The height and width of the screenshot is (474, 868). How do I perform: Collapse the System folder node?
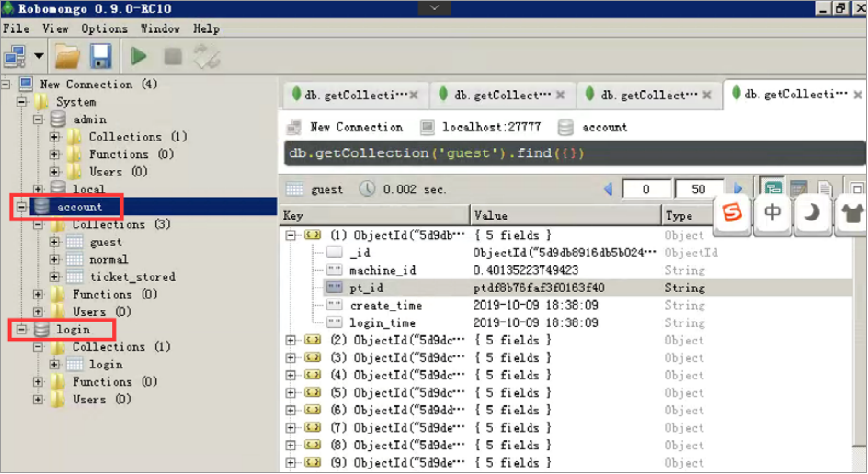[21, 102]
